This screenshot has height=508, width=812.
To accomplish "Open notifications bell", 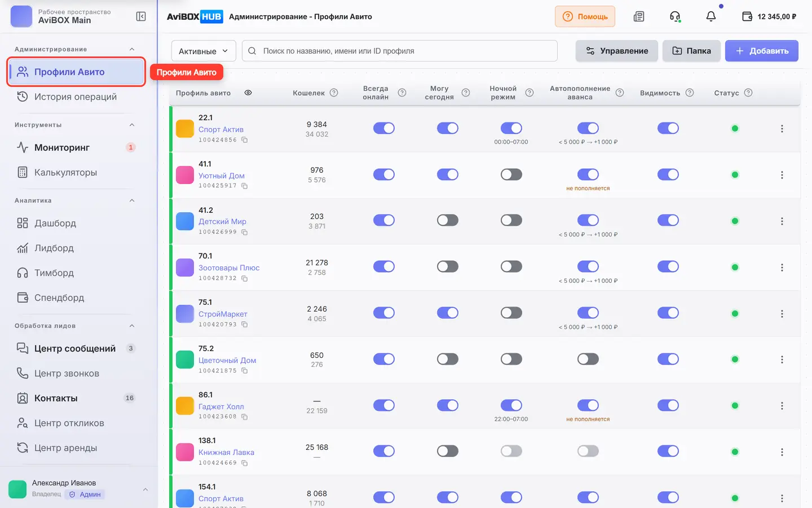I will 711,16.
